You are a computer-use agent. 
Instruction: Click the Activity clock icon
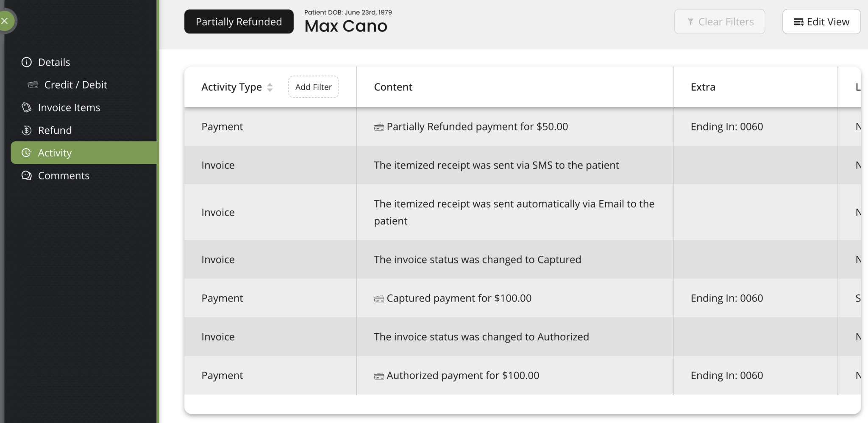pyautogui.click(x=26, y=152)
